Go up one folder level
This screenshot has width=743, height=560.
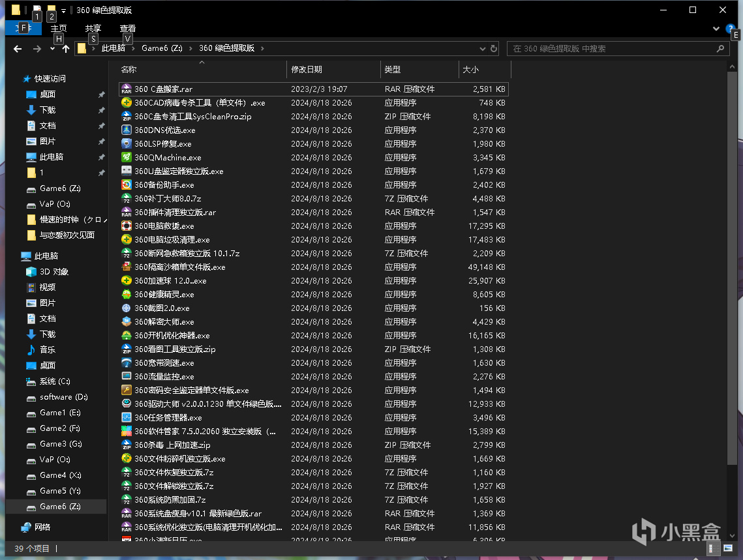point(66,49)
